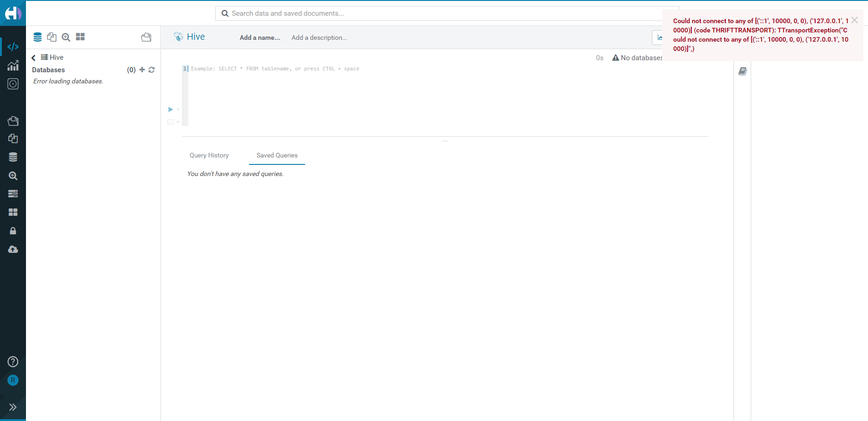Screen dimensions: 868x421
Task: Open the user profile R avatar
Action: tap(13, 380)
